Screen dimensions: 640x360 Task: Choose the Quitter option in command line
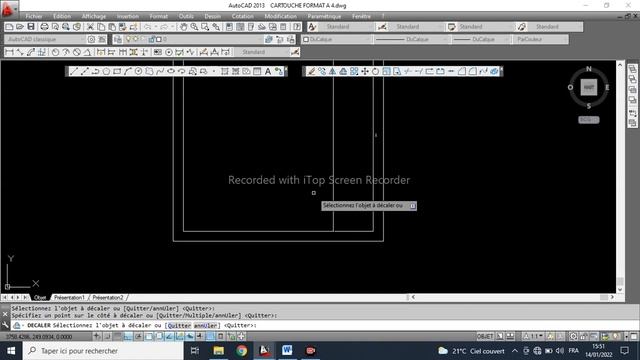coord(179,326)
